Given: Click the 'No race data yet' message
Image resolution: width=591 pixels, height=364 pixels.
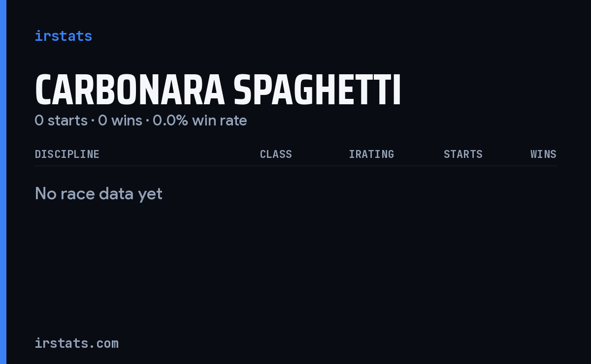Looking at the screenshot, I should pos(98,194).
